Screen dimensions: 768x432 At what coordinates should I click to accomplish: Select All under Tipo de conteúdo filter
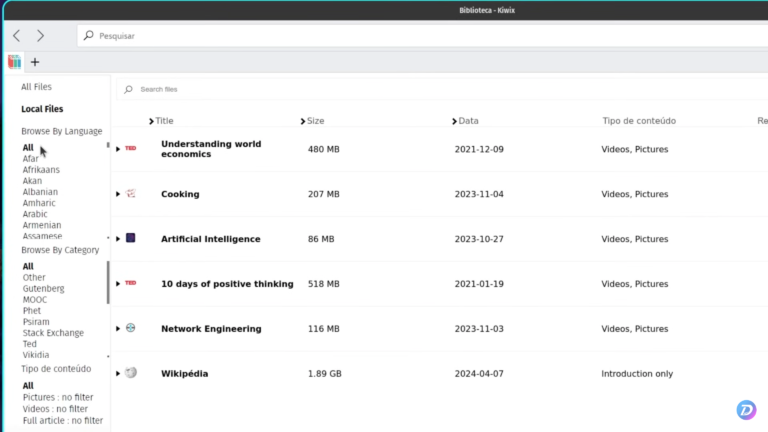[x=28, y=386]
